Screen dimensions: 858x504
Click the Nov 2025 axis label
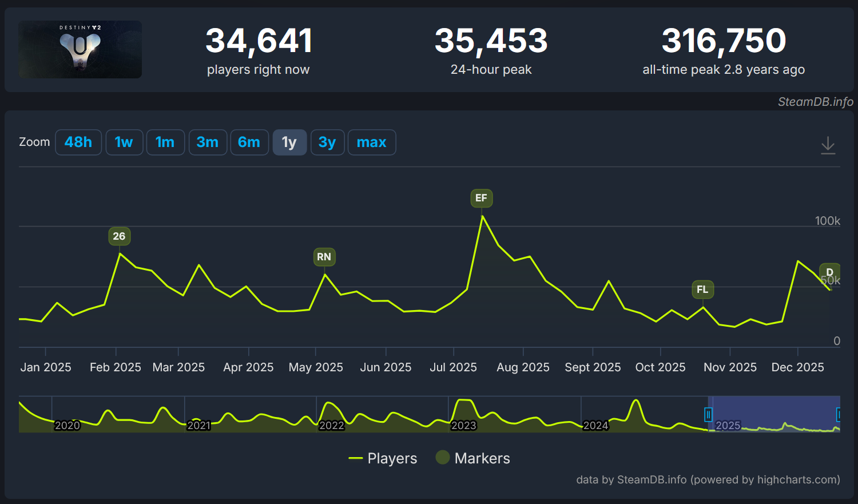pos(730,367)
